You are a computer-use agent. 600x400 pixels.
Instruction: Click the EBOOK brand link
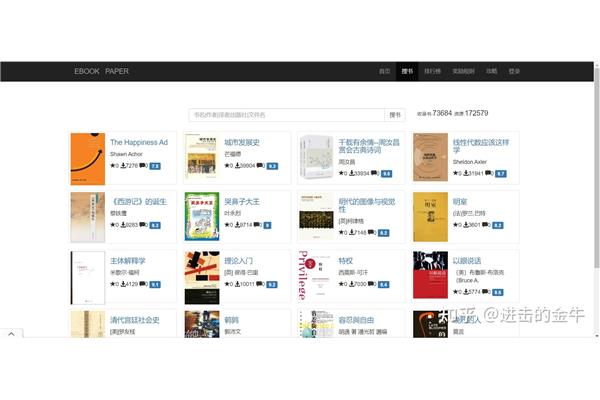(87, 71)
